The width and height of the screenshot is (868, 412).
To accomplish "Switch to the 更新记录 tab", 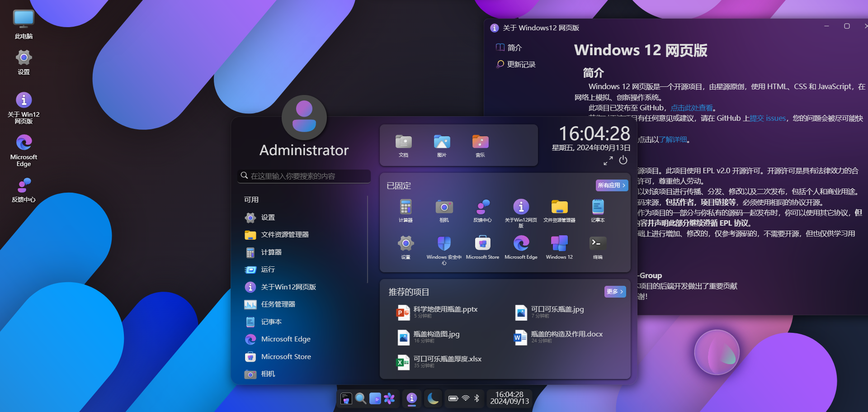I will tap(521, 65).
